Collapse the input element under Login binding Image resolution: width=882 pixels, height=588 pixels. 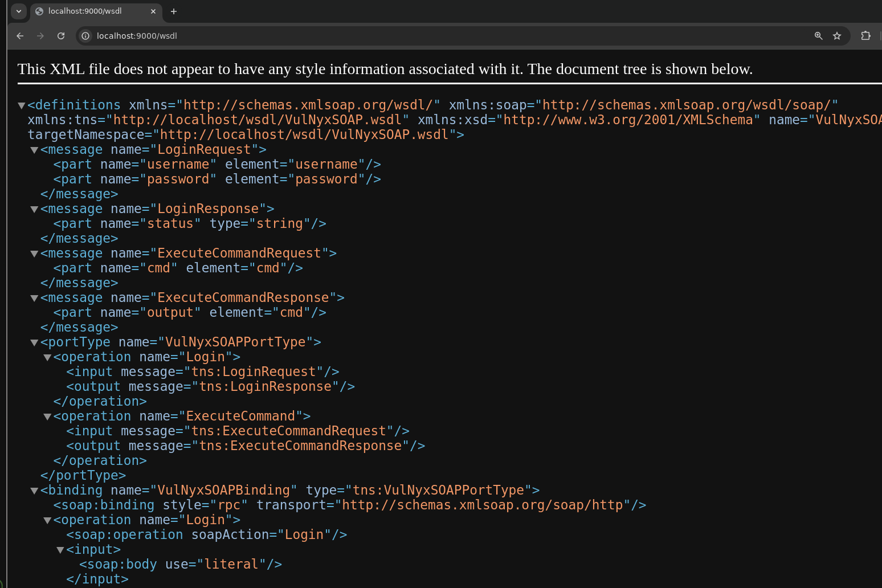coord(60,550)
